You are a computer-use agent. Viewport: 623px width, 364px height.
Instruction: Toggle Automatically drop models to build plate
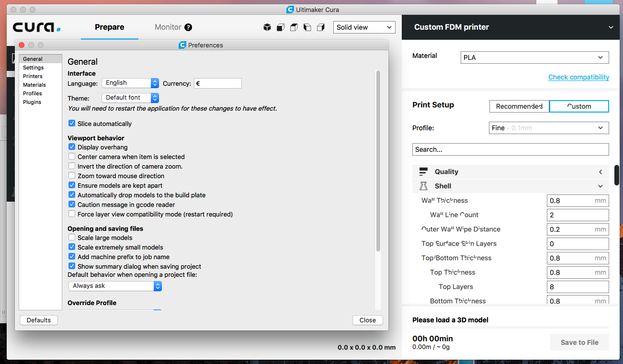tap(72, 195)
